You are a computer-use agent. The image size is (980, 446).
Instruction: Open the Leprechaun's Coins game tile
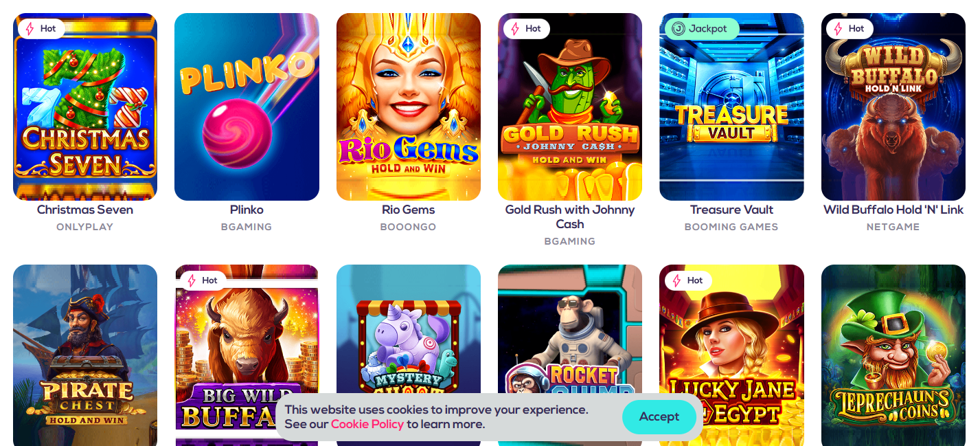893,355
